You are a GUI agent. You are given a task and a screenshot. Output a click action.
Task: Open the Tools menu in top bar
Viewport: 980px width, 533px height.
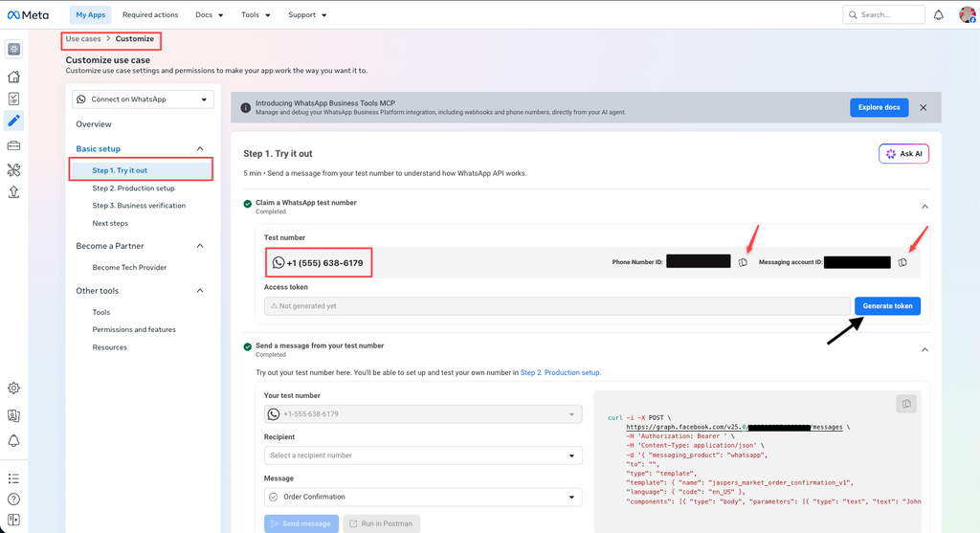pos(256,15)
